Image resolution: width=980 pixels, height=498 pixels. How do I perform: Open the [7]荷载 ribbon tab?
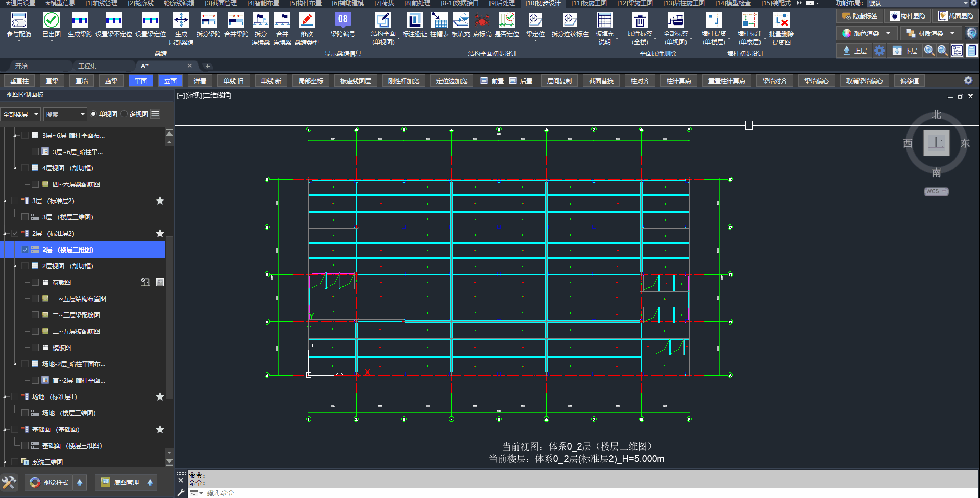(384, 3)
